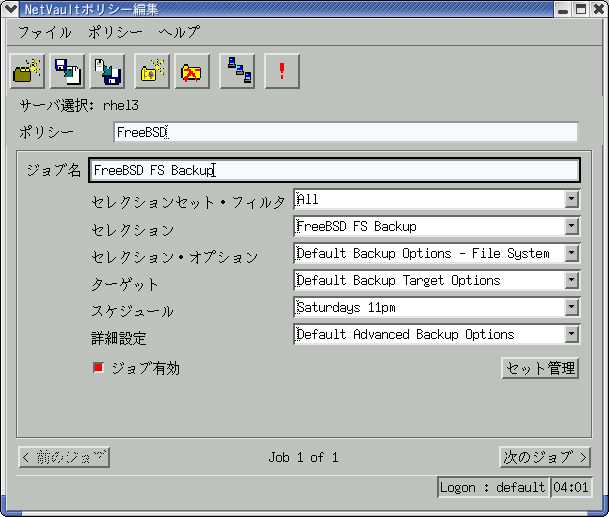The height and width of the screenshot is (517, 609).
Task: Click the ポリシー name field containing FreeBSD
Action: [x=346, y=132]
